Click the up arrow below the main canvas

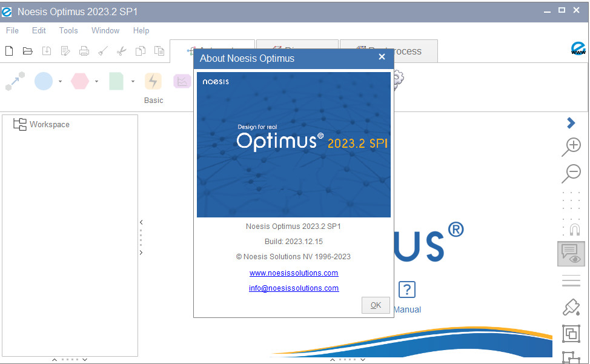pyautogui.click(x=333, y=360)
